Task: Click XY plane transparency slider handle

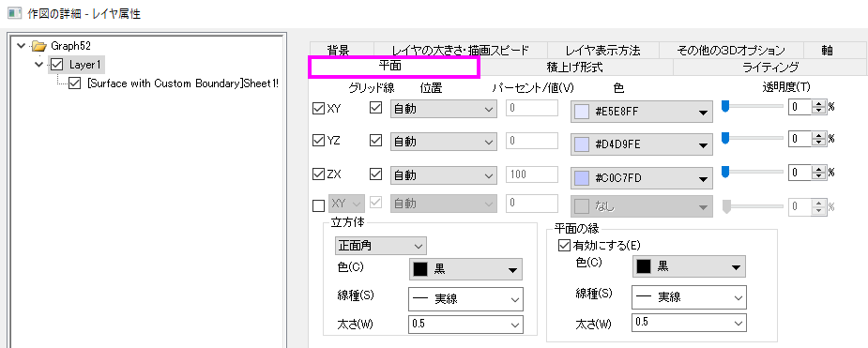Action: (725, 107)
